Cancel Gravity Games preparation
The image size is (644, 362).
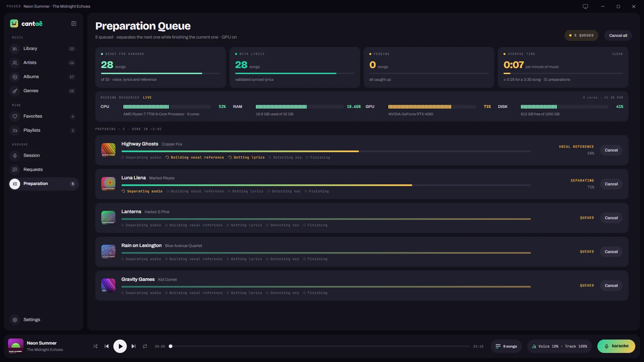coord(611,286)
